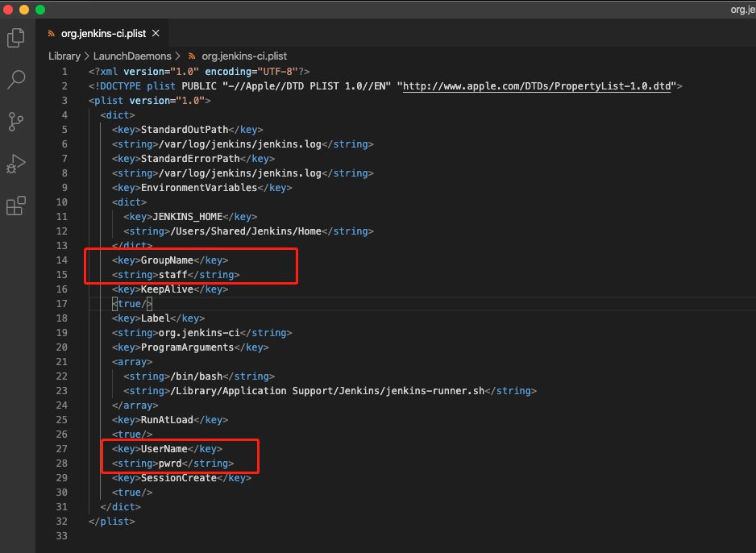Open the Search view in activity bar

16,79
